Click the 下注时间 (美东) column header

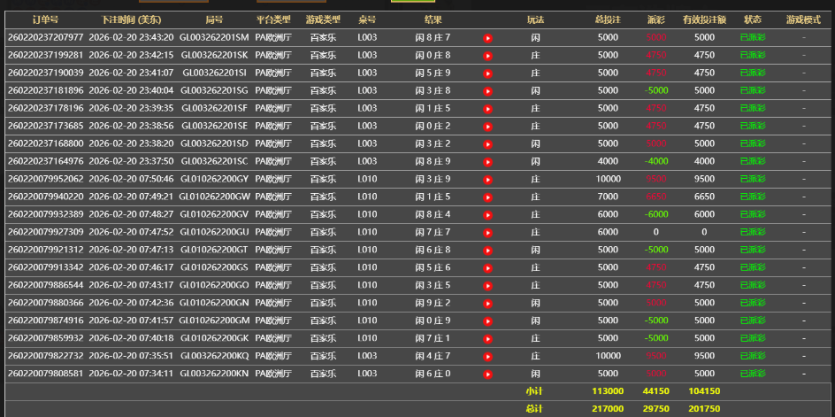[x=124, y=19]
